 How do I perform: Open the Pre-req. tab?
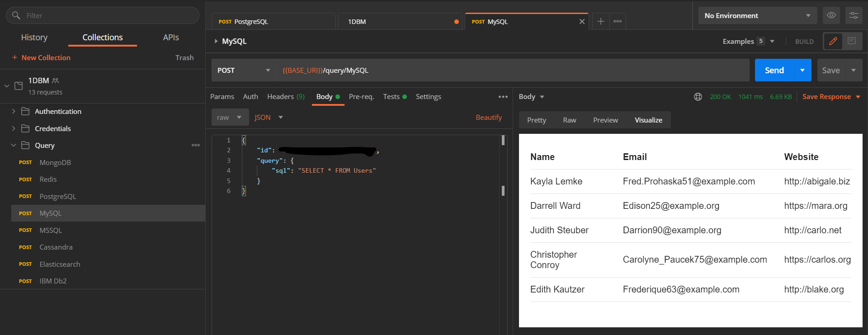point(361,97)
